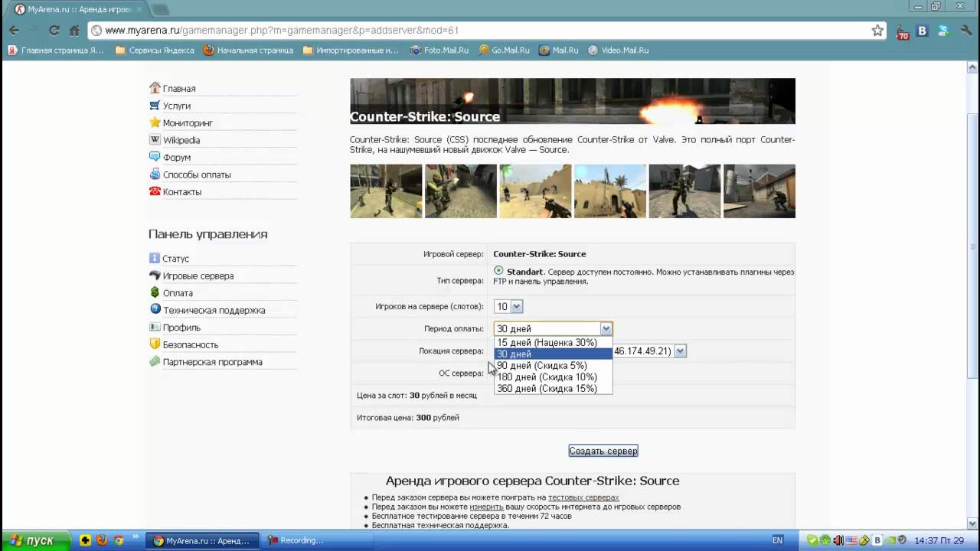Open the Foto.Mail.Ru bookmark
The height and width of the screenshot is (551, 980).
click(439, 51)
